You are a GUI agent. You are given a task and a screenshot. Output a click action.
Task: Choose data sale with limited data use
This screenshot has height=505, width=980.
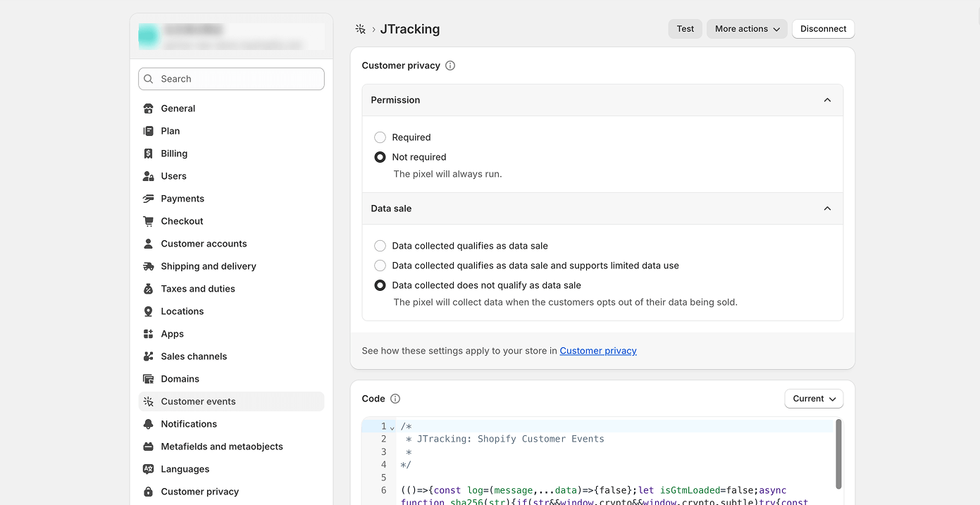[x=380, y=266]
